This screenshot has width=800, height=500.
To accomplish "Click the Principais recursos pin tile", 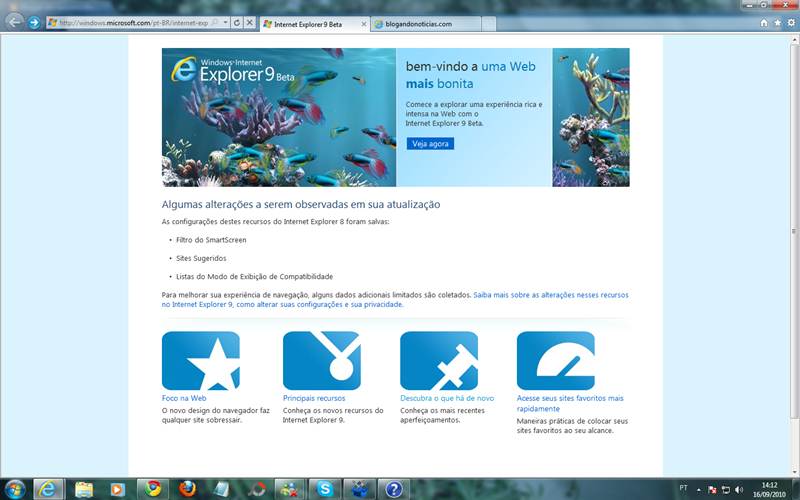I will coord(322,361).
